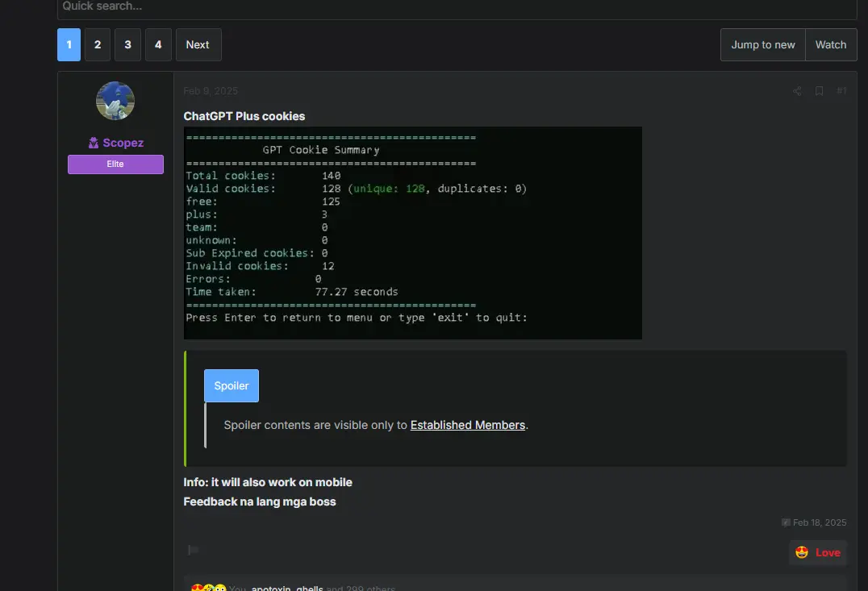
Task: Bookmark the post with the bookmark icon
Action: tap(819, 91)
